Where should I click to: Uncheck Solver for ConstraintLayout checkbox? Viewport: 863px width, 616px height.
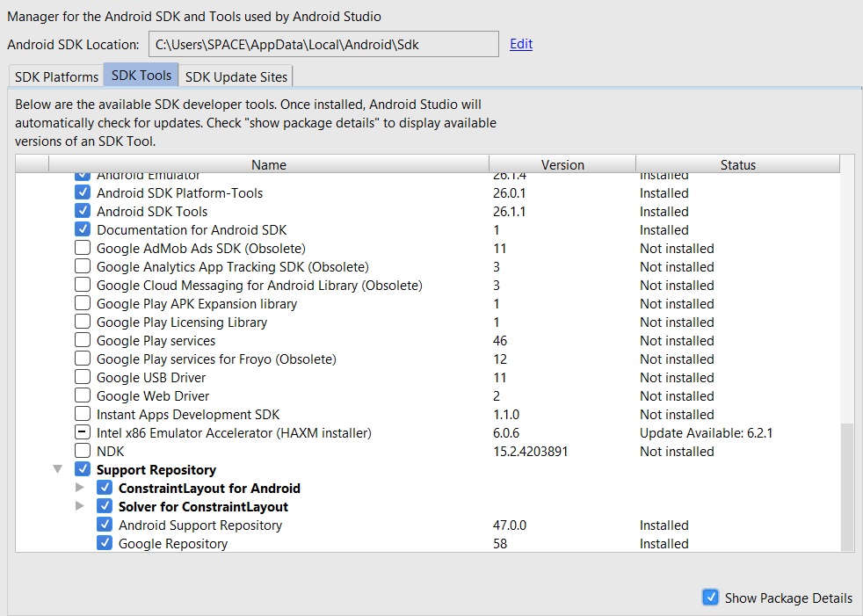(105, 506)
